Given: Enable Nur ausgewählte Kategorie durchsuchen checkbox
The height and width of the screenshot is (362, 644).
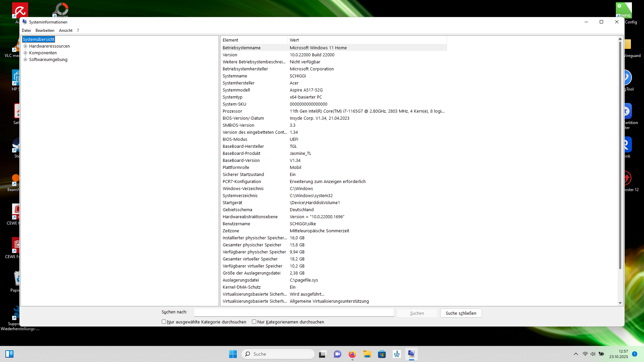Looking at the screenshot, I should coord(164,322).
